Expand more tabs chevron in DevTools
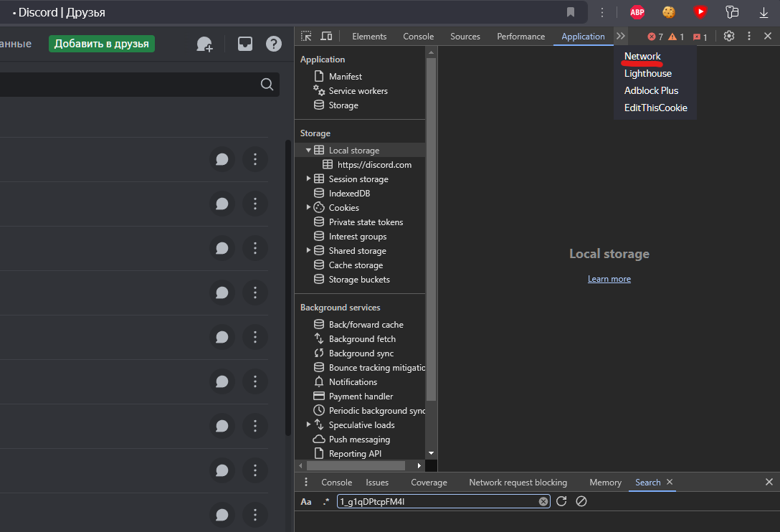Screen dimensions: 780x532 tap(620, 36)
